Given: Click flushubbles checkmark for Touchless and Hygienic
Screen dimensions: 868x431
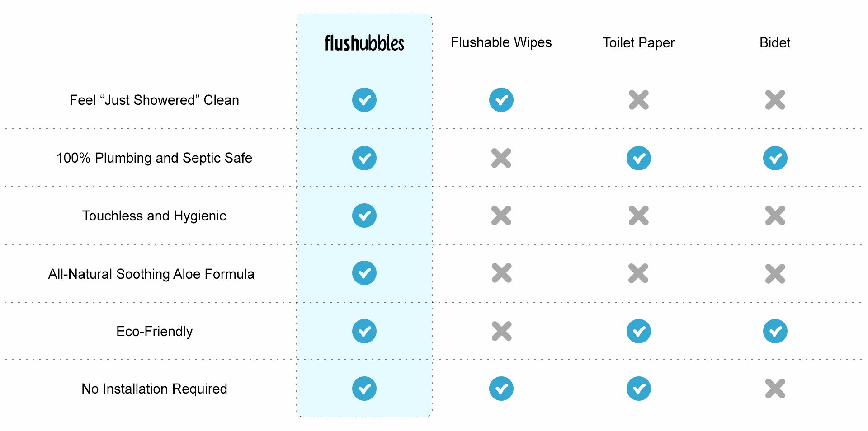Looking at the screenshot, I should pos(364,215).
